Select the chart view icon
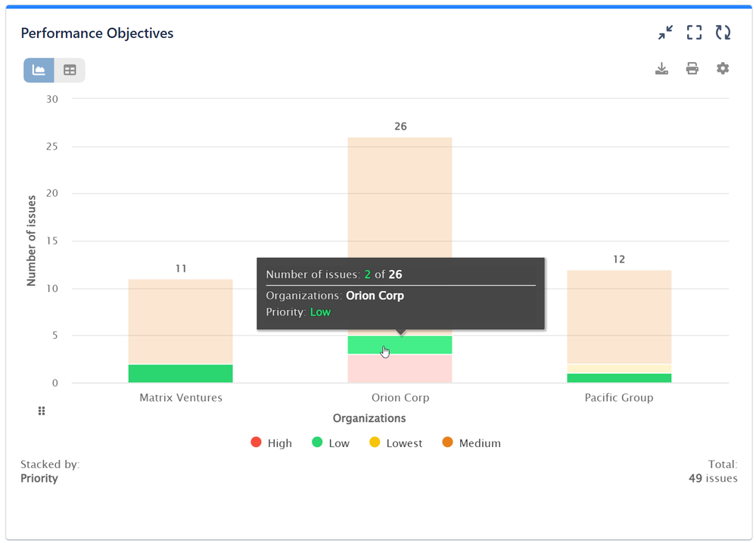Image resolution: width=756 pixels, height=543 pixels. coord(38,70)
